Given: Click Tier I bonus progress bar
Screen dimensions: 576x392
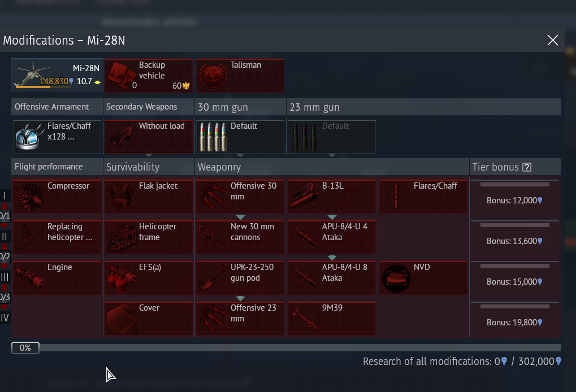Looking at the screenshot, I should [514, 184].
